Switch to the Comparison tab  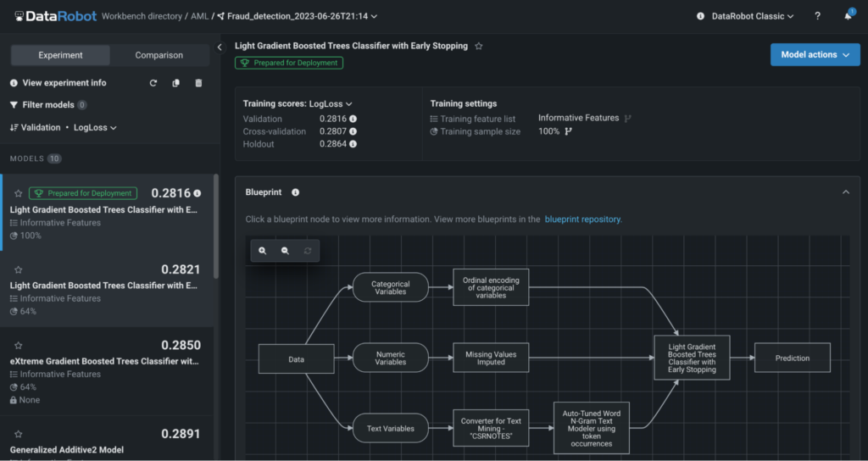159,55
